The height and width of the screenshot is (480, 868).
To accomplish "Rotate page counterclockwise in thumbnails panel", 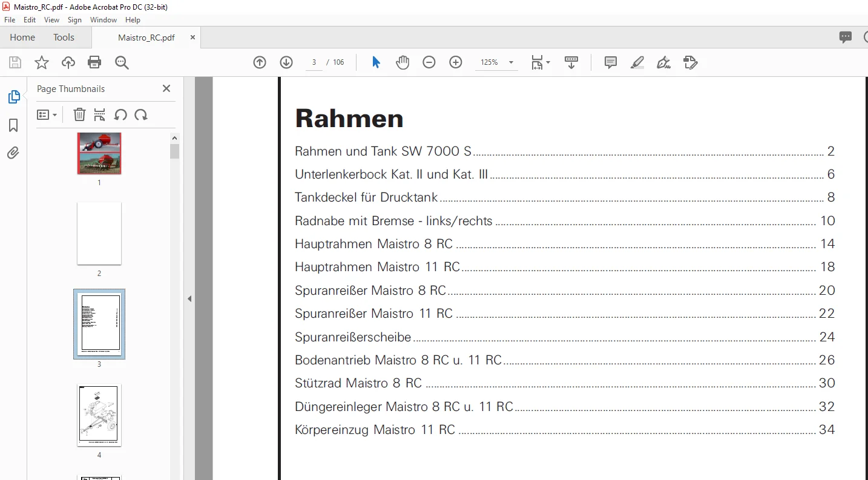I will point(120,114).
